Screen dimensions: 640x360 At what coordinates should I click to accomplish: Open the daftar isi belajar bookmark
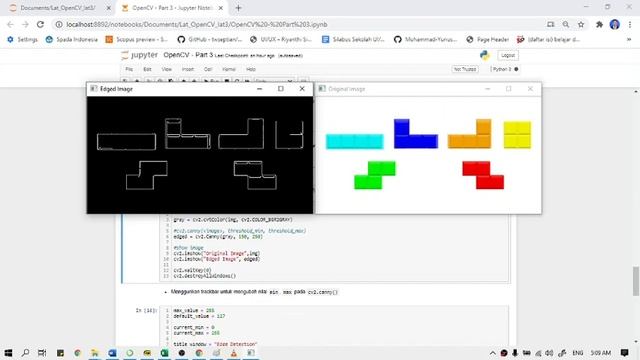549,40
